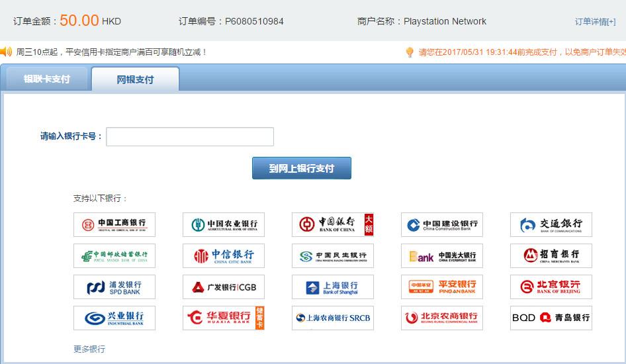
Task: Click the 平安信用卡 promotion announcement text
Action: (111, 52)
